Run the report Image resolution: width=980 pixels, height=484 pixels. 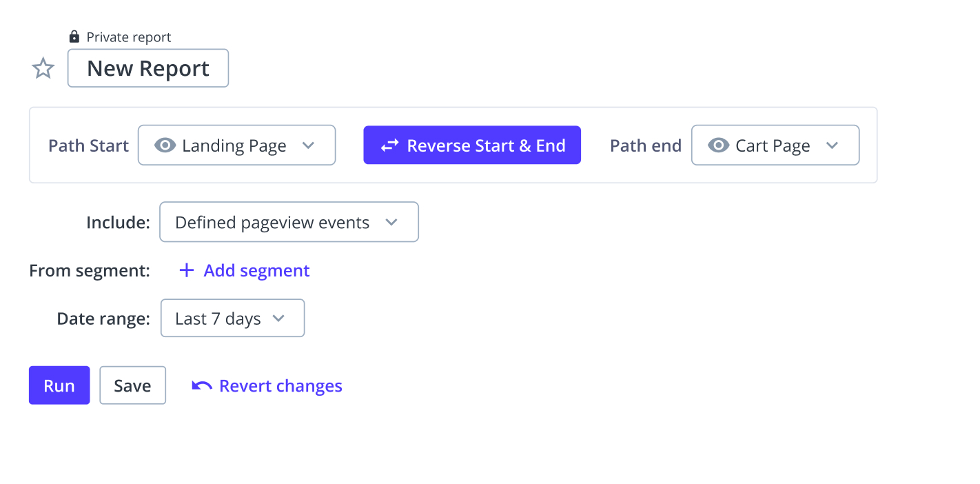(59, 385)
